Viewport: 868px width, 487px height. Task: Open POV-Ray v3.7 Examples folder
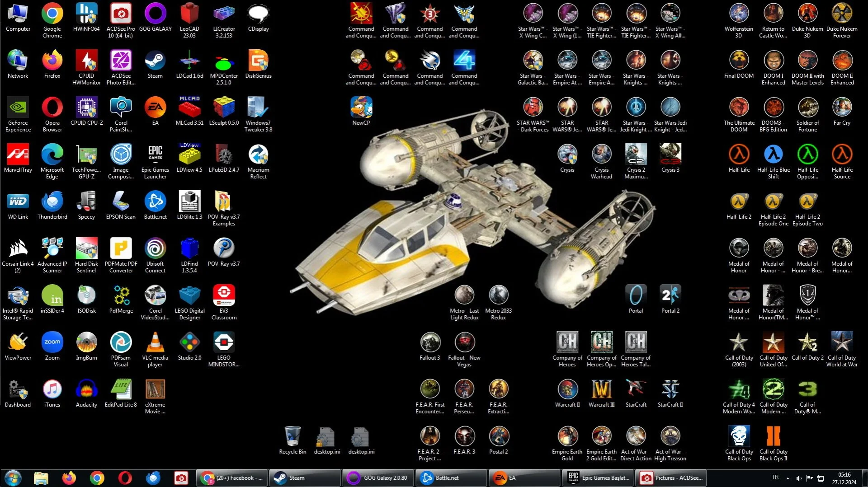[224, 208]
